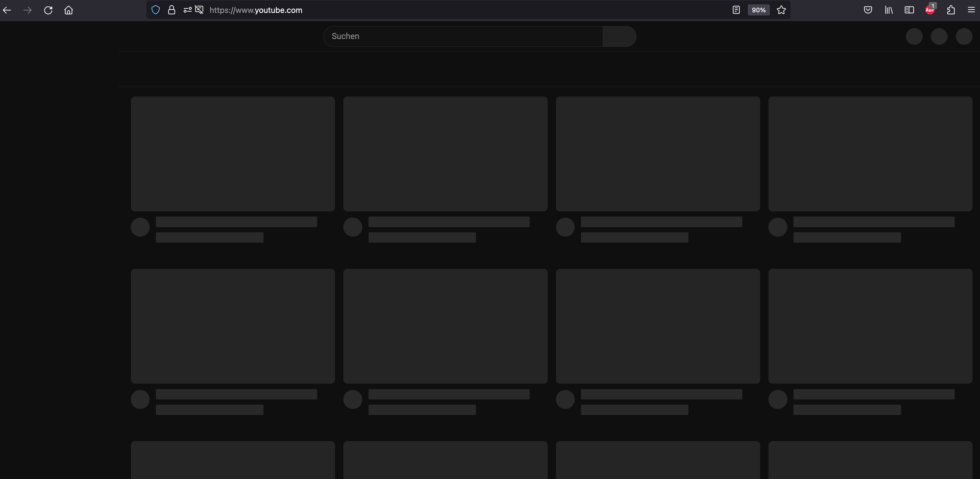Screen dimensions: 980x479
Task: Open the extensions puzzle menu
Action: point(951,10)
